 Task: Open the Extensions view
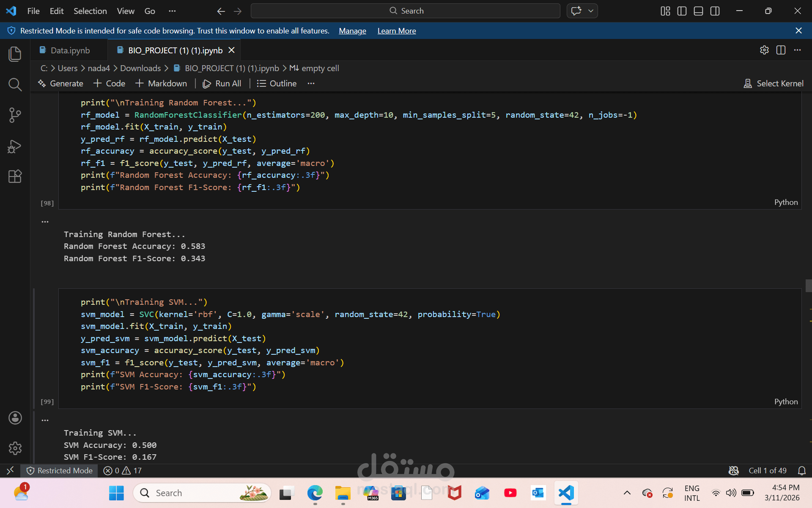tap(15, 176)
